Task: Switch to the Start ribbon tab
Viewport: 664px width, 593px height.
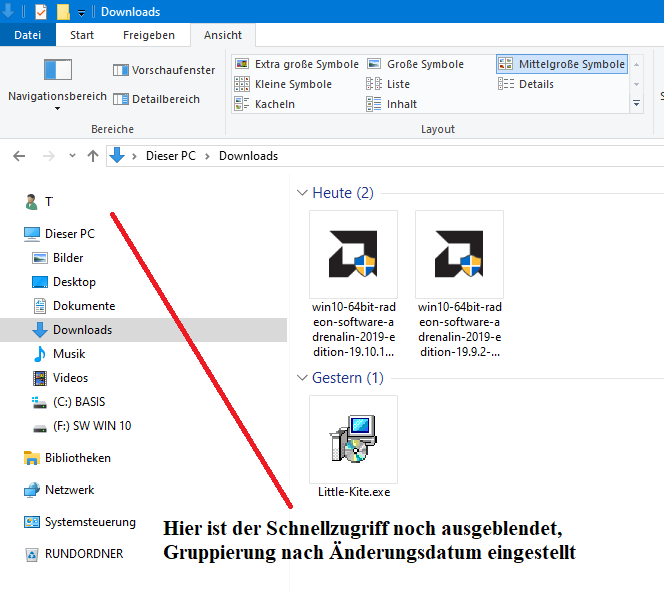Action: pos(82,35)
